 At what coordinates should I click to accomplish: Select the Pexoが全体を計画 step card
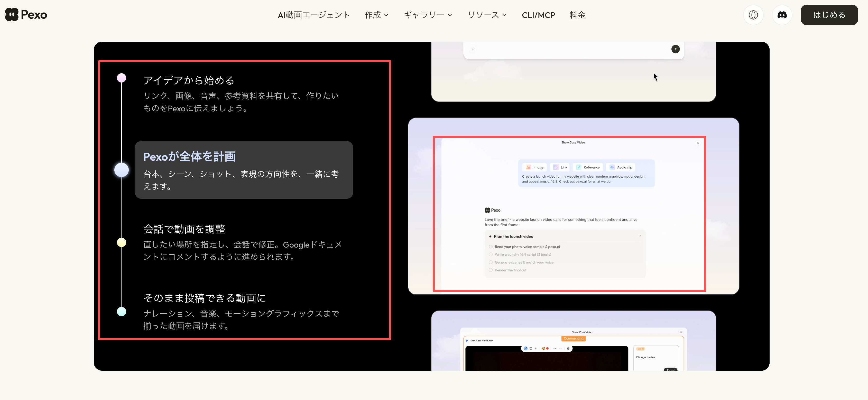[244, 170]
